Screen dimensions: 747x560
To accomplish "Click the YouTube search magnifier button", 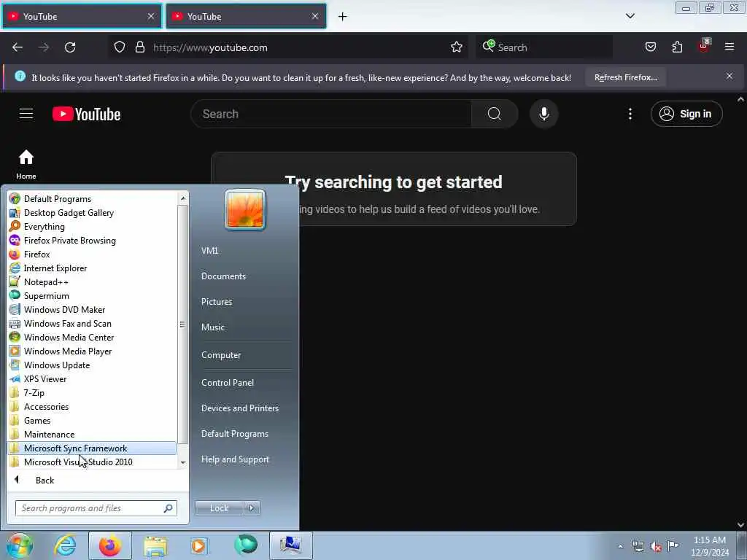I will point(494,114).
